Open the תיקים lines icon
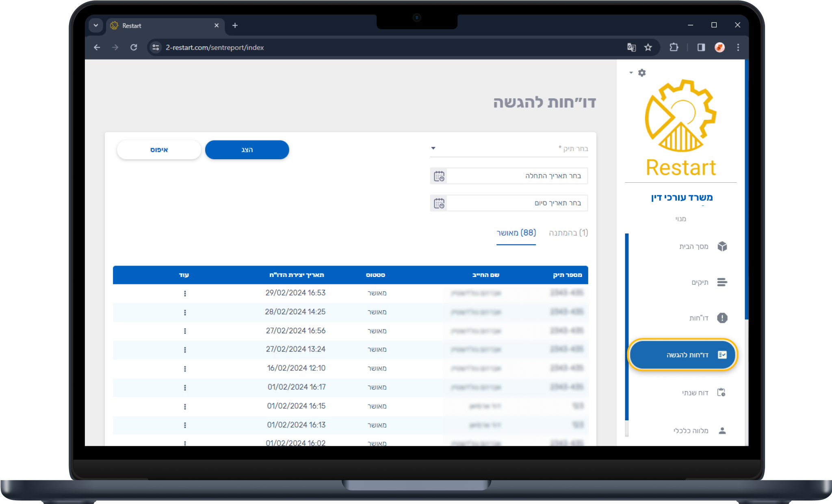Viewport: 832px width, 504px height. (722, 282)
